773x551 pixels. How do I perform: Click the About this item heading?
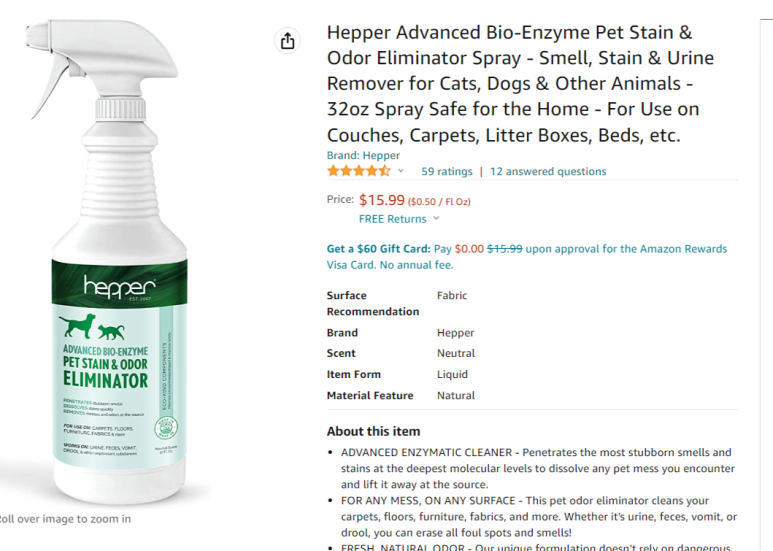pos(373,431)
